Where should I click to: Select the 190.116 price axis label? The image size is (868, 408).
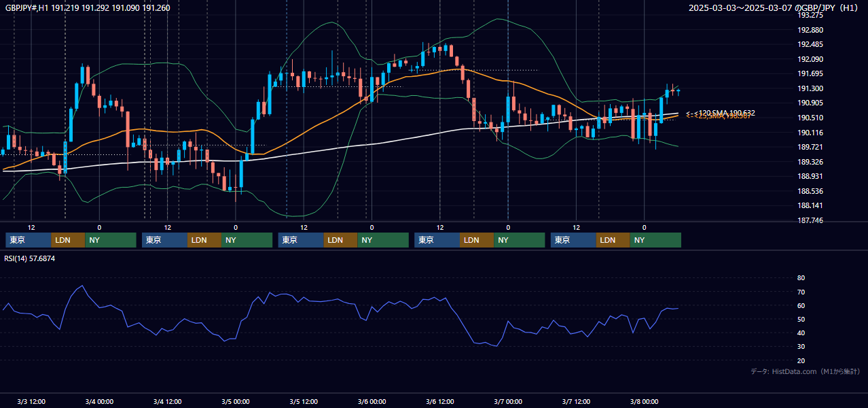click(810, 133)
